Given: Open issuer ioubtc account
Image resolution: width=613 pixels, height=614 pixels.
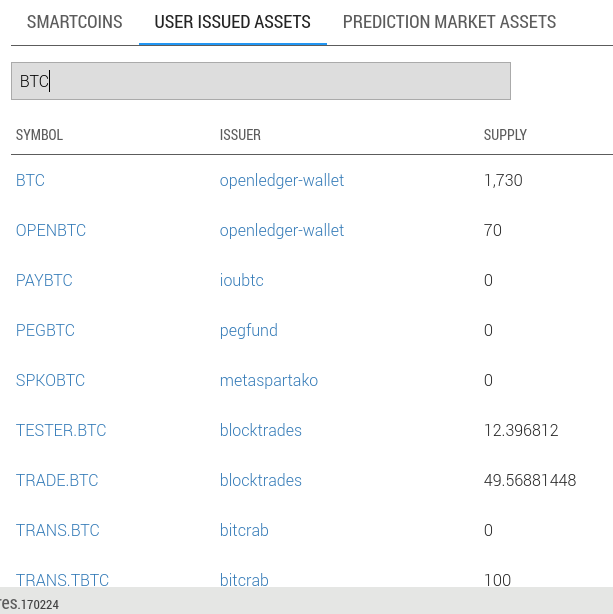Looking at the screenshot, I should coord(242,281).
